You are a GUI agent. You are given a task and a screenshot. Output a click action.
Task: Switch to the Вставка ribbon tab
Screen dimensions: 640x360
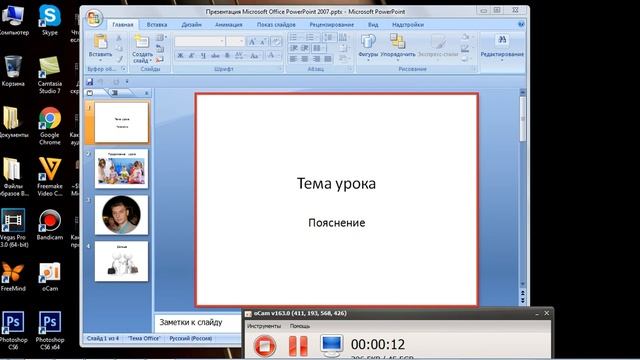coord(157,24)
